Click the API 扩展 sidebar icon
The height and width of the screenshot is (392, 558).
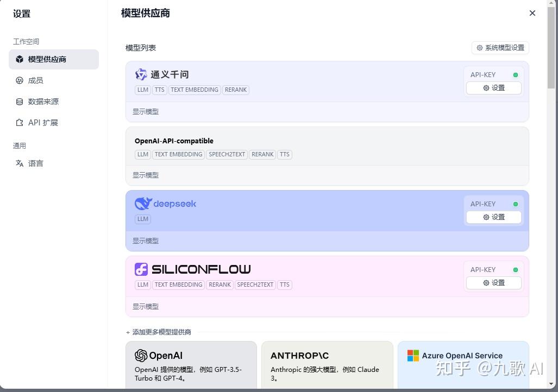tap(18, 122)
